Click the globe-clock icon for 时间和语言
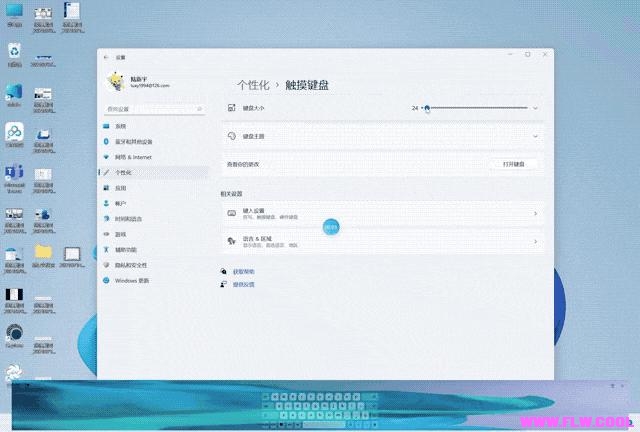The height and width of the screenshot is (432, 640). [107, 219]
